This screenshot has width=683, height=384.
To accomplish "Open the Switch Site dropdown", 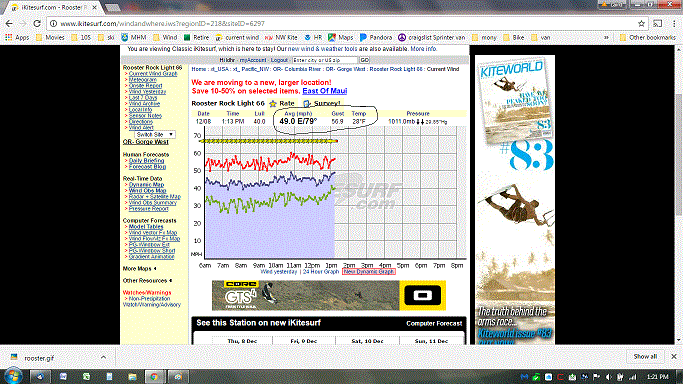I will 155,135.
